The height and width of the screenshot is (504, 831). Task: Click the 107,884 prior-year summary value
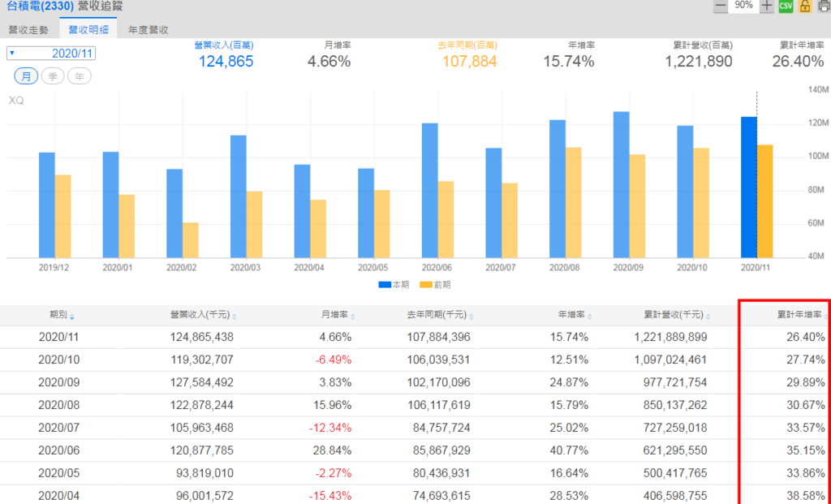tap(470, 62)
